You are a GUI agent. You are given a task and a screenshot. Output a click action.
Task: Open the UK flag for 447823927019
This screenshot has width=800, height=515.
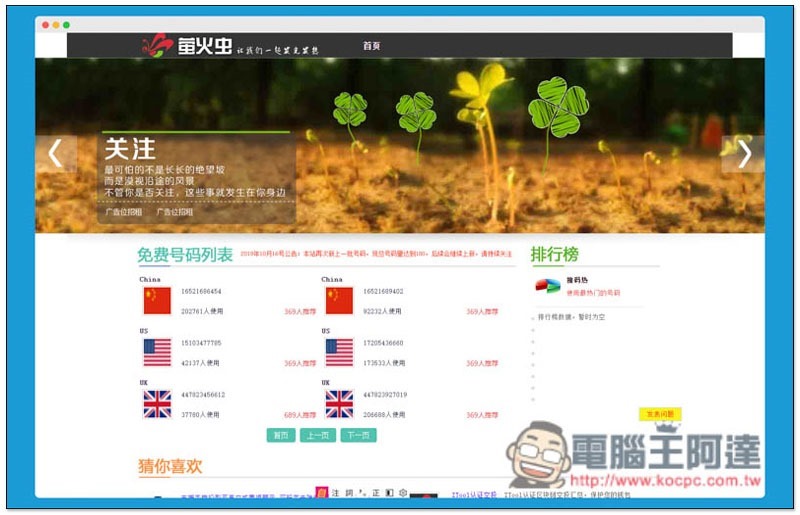[339, 403]
